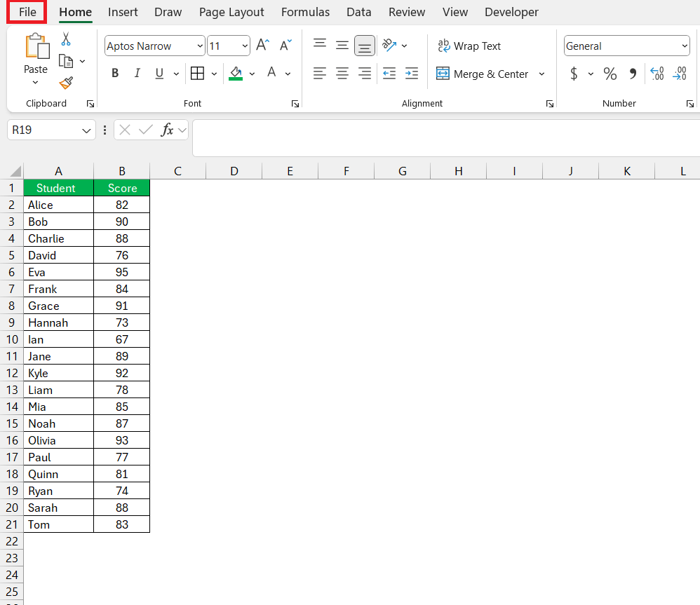The height and width of the screenshot is (605, 700).
Task: Apply comma style format
Action: coord(633,73)
